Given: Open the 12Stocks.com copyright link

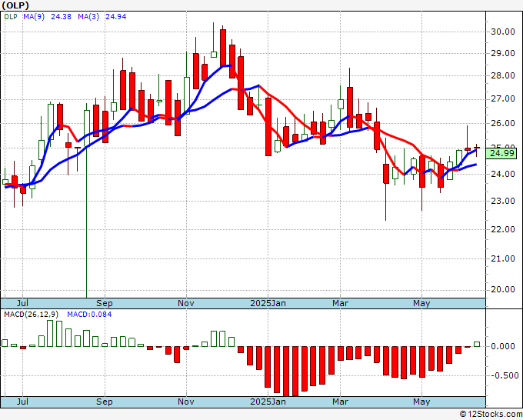Looking at the screenshot, I should click(491, 414).
